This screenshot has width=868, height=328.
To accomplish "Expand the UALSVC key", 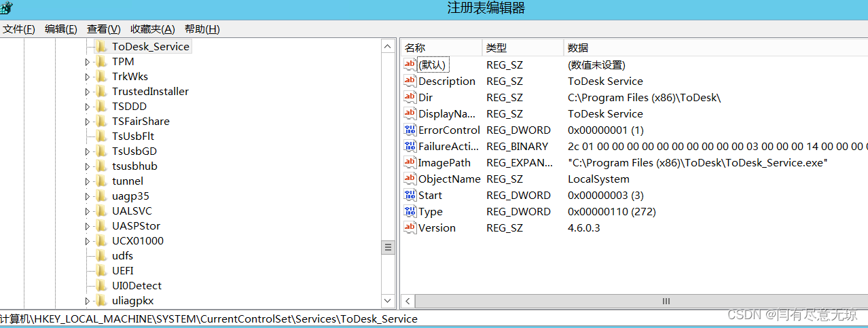I will coord(87,211).
